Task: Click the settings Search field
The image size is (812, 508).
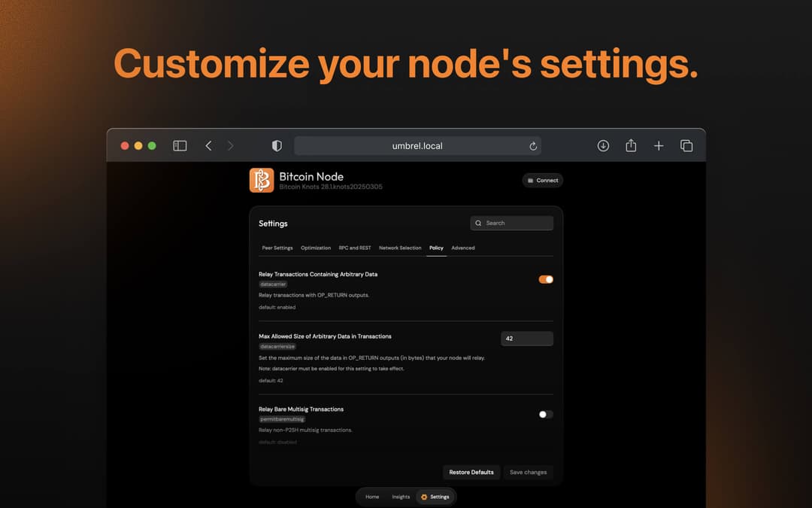Action: point(512,224)
